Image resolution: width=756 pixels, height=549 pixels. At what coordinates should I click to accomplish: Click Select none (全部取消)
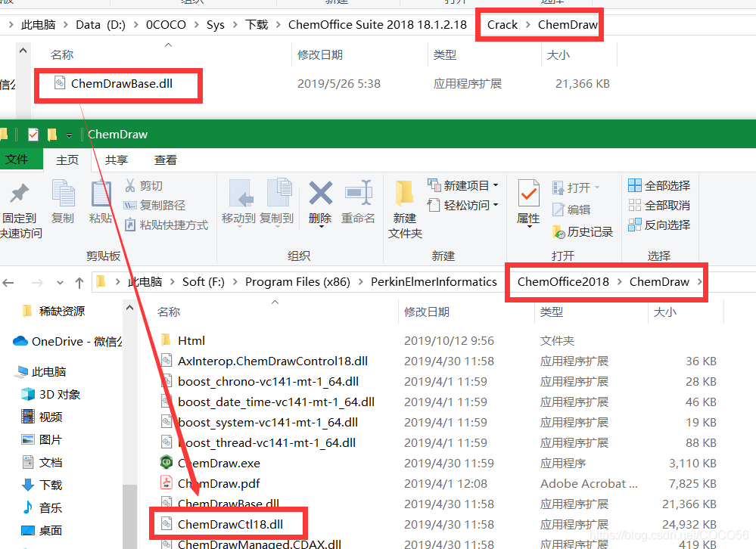(659, 206)
